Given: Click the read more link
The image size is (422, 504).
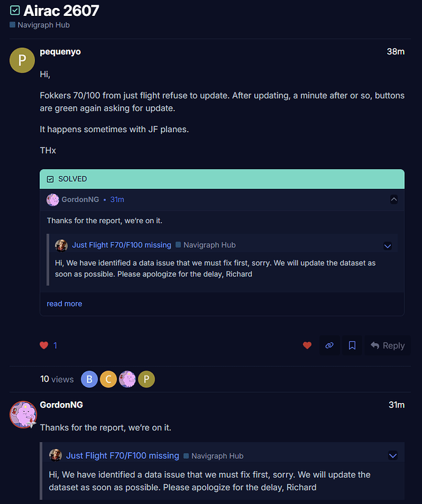Looking at the screenshot, I should (x=64, y=304).
